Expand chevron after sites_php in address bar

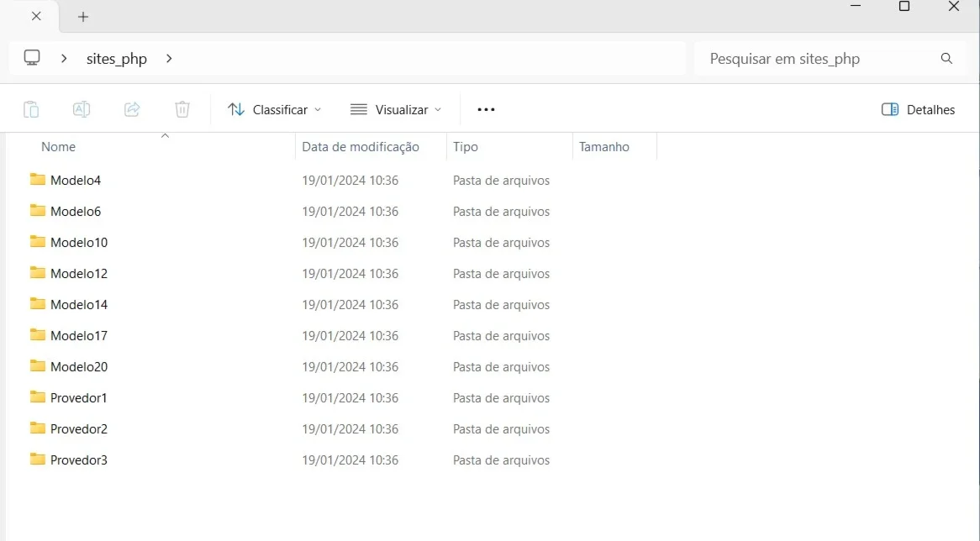169,58
